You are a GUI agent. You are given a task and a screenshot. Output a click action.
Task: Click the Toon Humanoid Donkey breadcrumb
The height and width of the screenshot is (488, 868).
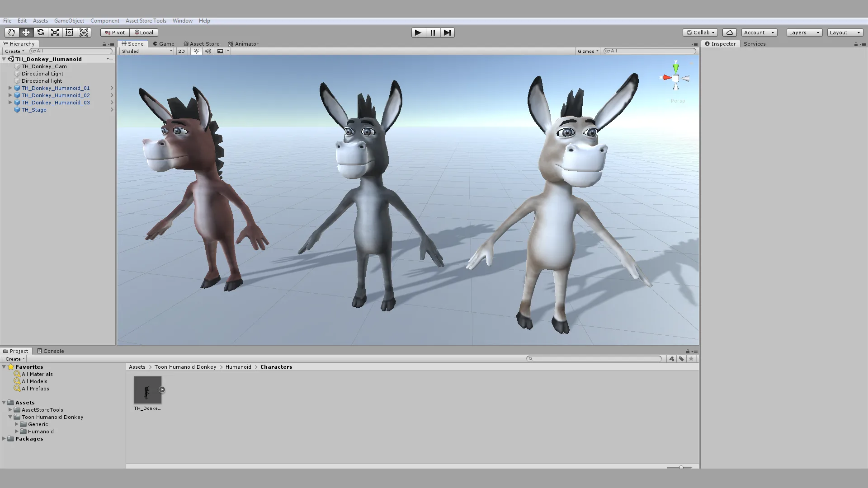pyautogui.click(x=185, y=367)
